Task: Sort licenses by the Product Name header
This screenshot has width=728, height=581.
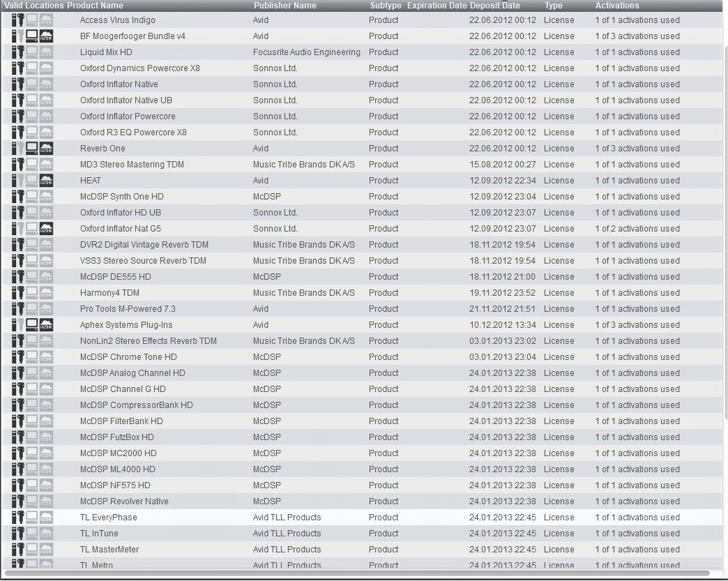Action: (x=95, y=6)
